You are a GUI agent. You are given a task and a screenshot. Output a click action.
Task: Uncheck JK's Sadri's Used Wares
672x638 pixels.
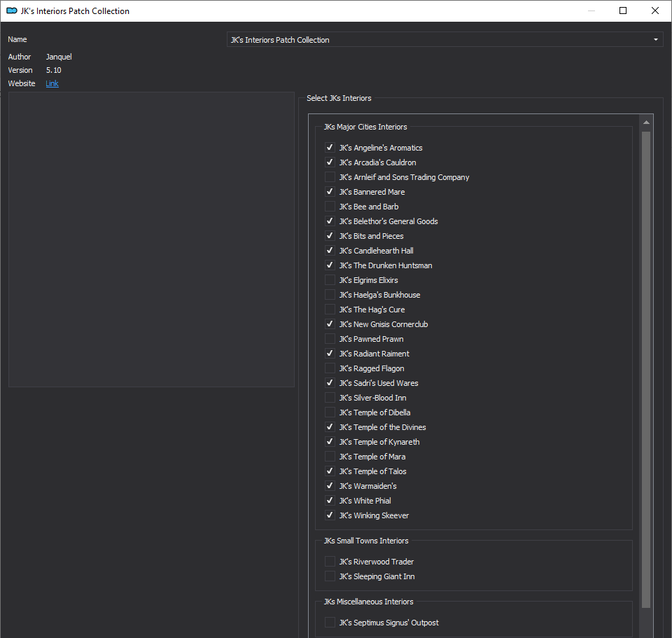(330, 383)
